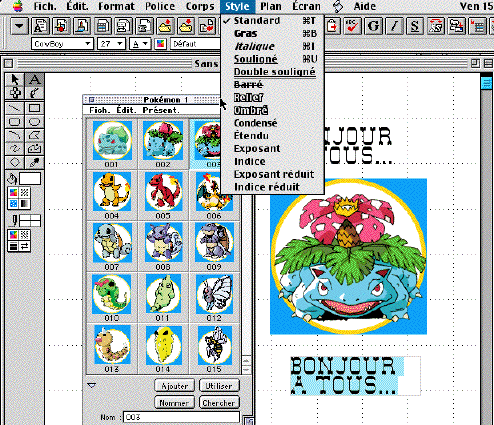This screenshot has width=494, height=425.
Task: Select the oval drawing tool
Action: click(34, 122)
